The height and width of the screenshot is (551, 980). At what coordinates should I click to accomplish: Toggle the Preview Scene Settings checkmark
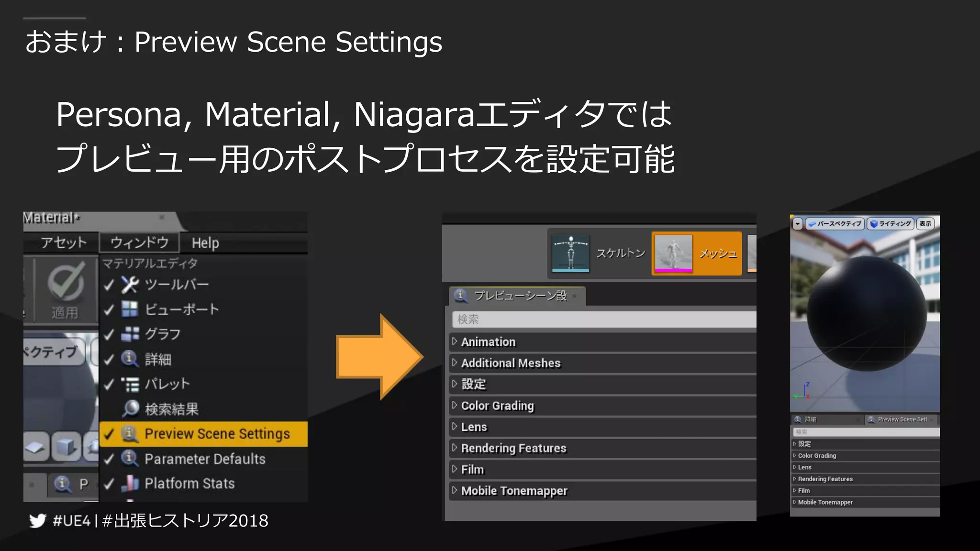(109, 434)
